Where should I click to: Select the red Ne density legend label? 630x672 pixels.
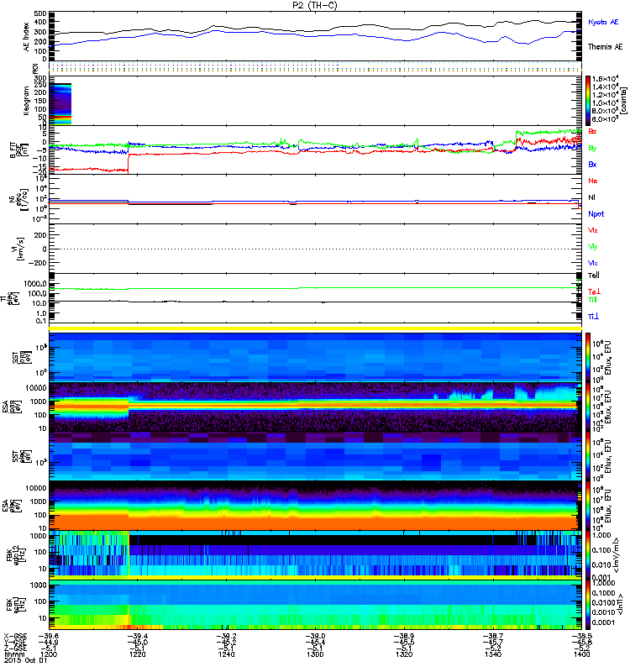(593, 181)
